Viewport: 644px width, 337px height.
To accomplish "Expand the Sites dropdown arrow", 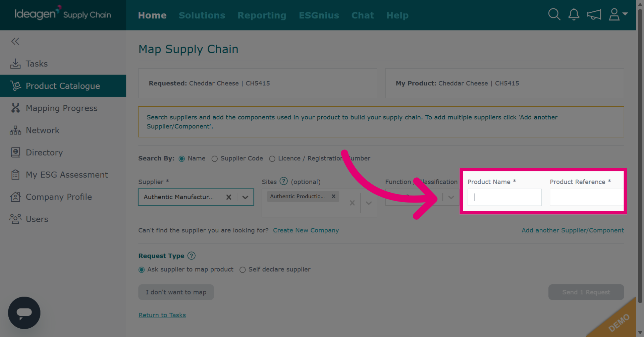I will (369, 203).
